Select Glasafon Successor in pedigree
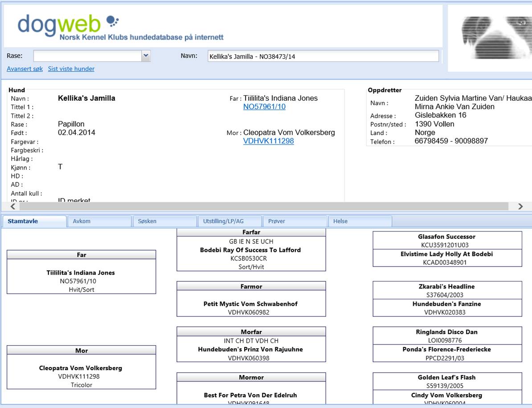This screenshot has height=408, width=532. (446, 237)
